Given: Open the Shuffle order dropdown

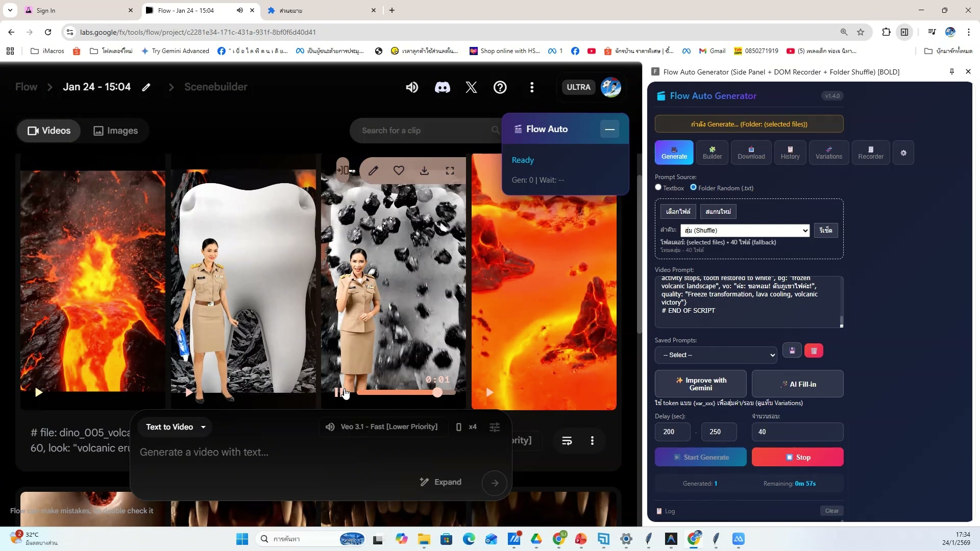Looking at the screenshot, I should (x=745, y=231).
